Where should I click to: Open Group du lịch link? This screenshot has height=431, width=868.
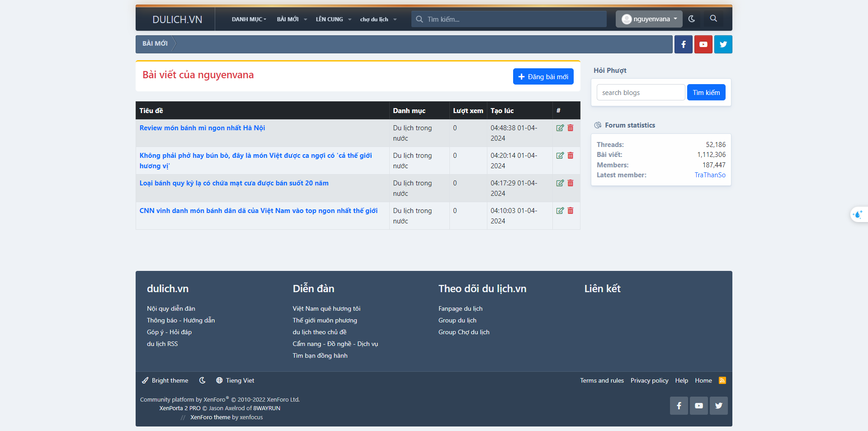click(x=457, y=320)
